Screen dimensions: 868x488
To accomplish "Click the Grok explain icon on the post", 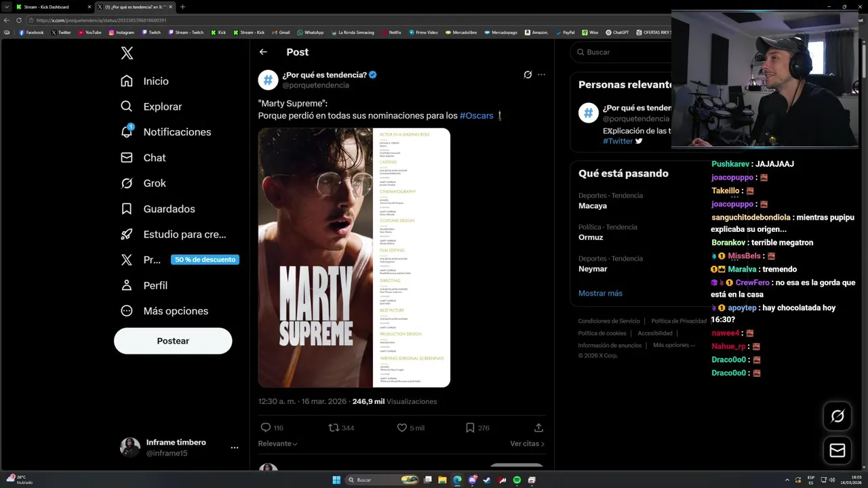I will (x=528, y=75).
